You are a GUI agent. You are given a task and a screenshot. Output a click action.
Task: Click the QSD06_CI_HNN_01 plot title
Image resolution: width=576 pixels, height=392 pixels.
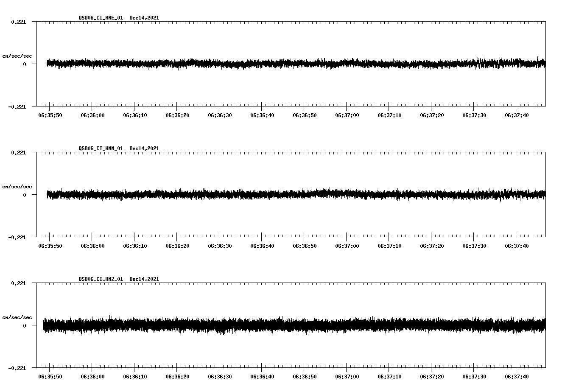[x=101, y=148]
